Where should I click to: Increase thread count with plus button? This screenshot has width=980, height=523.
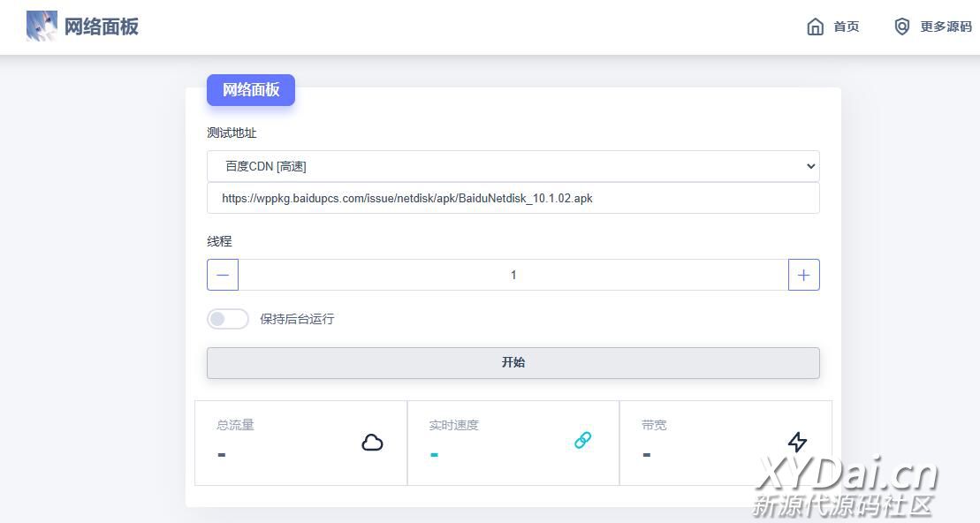point(803,275)
